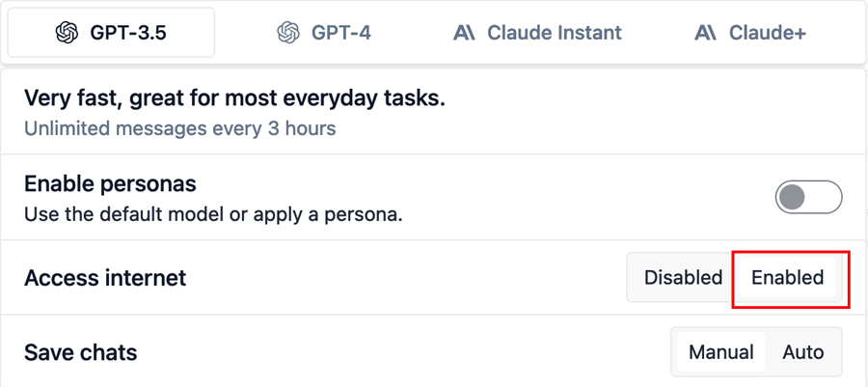Select the GPT-4 tab label

pyautogui.click(x=340, y=33)
